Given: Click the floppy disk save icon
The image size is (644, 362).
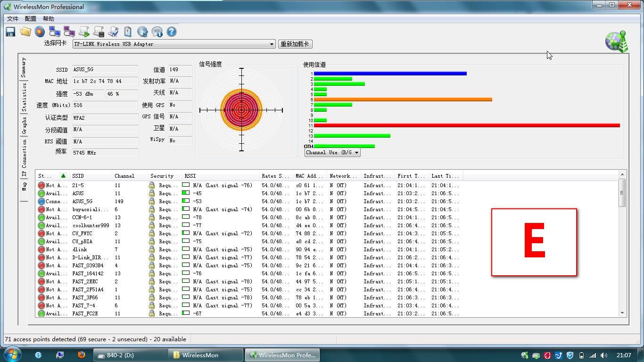Looking at the screenshot, I should tap(10, 32).
